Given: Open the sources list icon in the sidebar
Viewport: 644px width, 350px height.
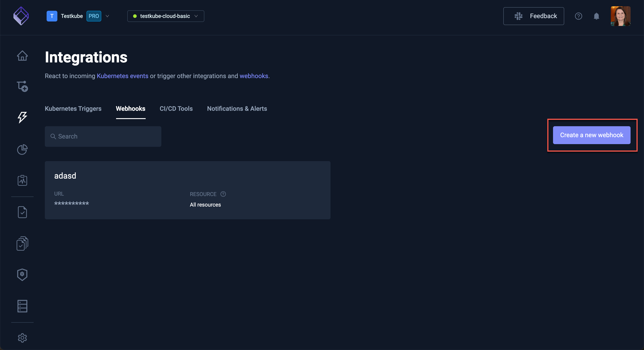Looking at the screenshot, I should pos(22,306).
